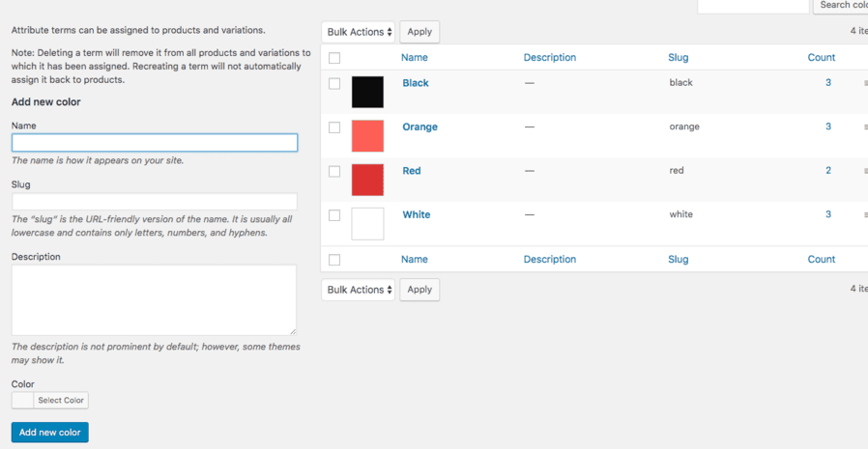868x449 pixels.
Task: Tick the Orange row checkbox
Action: point(334,127)
